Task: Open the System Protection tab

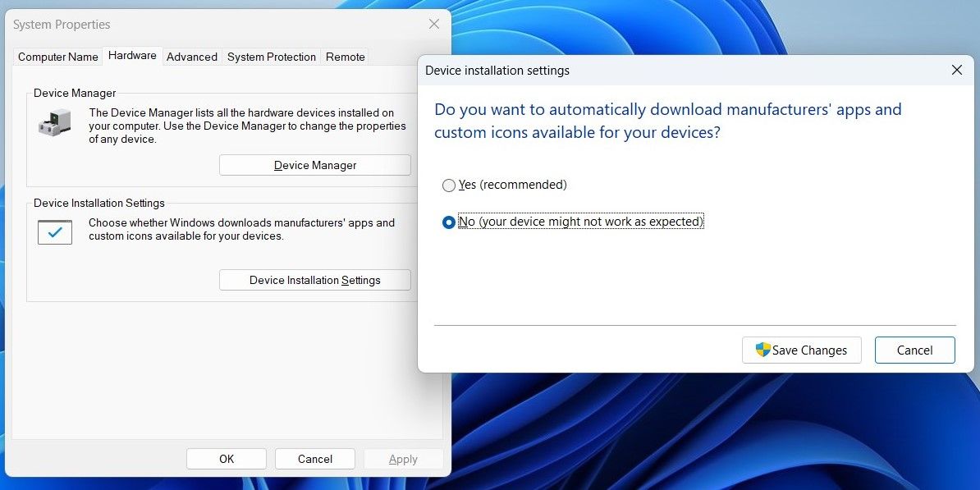Action: [x=271, y=57]
